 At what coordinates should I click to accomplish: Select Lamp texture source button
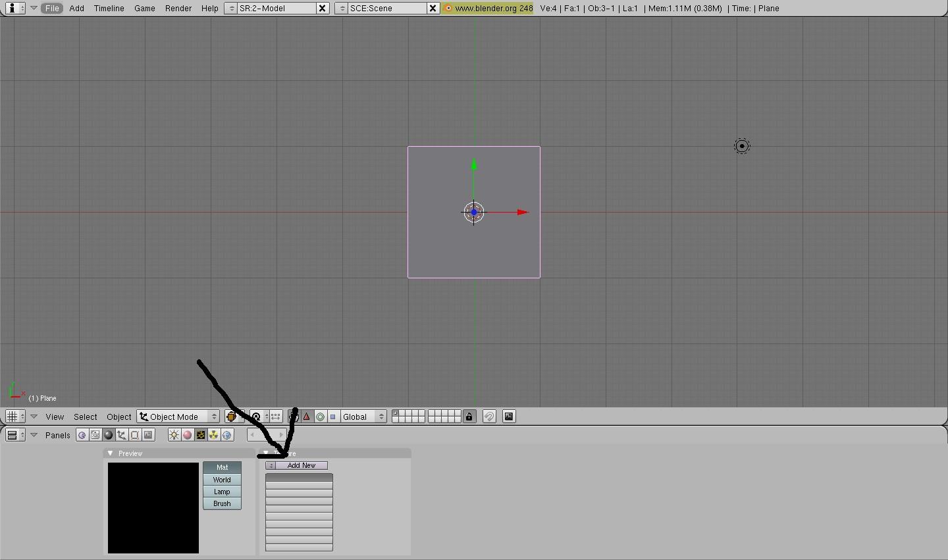coord(222,492)
